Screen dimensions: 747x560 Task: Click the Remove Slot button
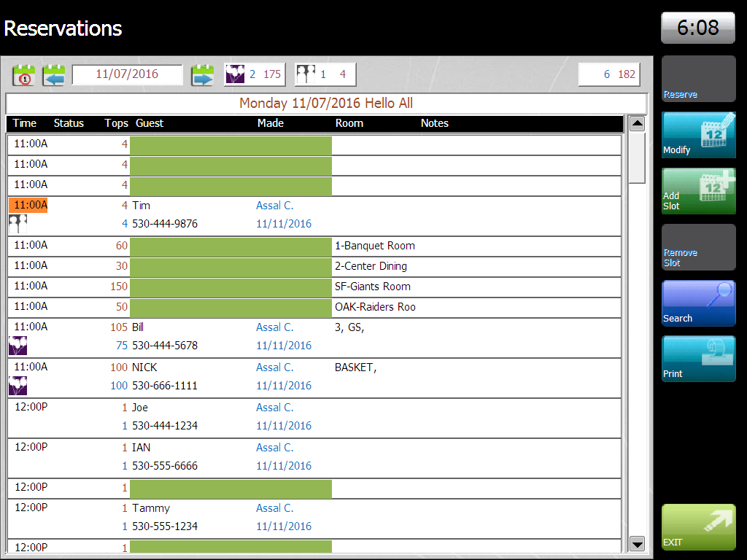[698, 247]
